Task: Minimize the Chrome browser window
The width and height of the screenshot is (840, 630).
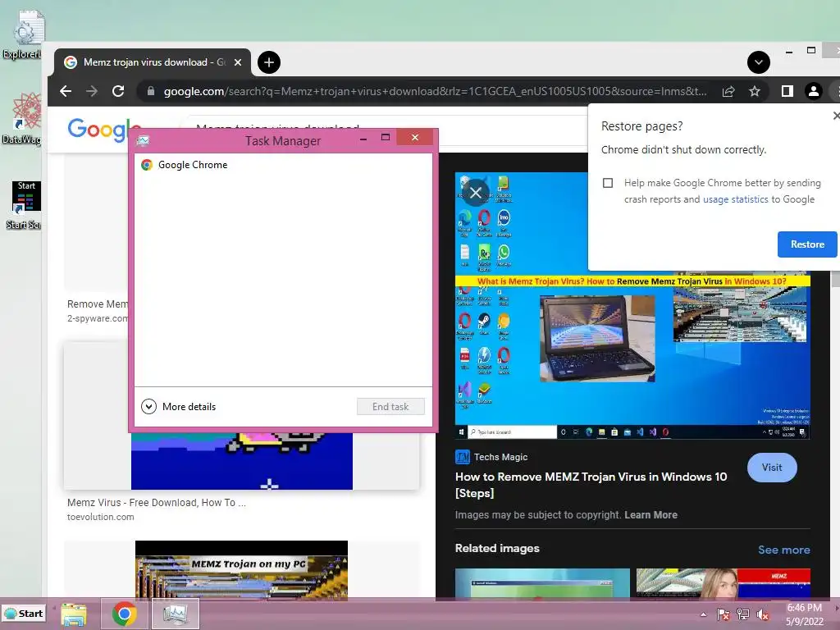Action: click(789, 52)
